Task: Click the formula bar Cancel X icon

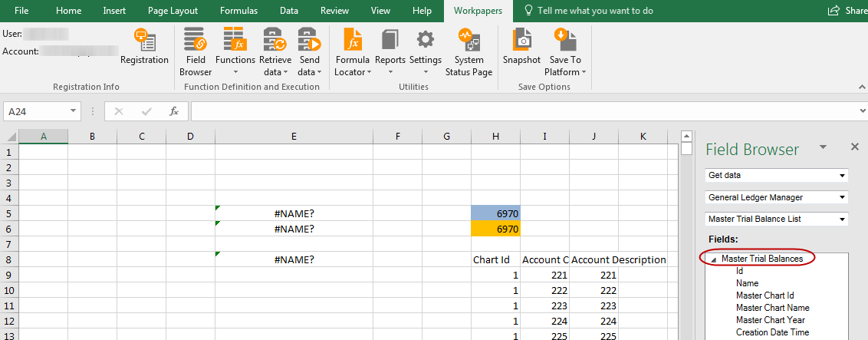Action: point(118,111)
